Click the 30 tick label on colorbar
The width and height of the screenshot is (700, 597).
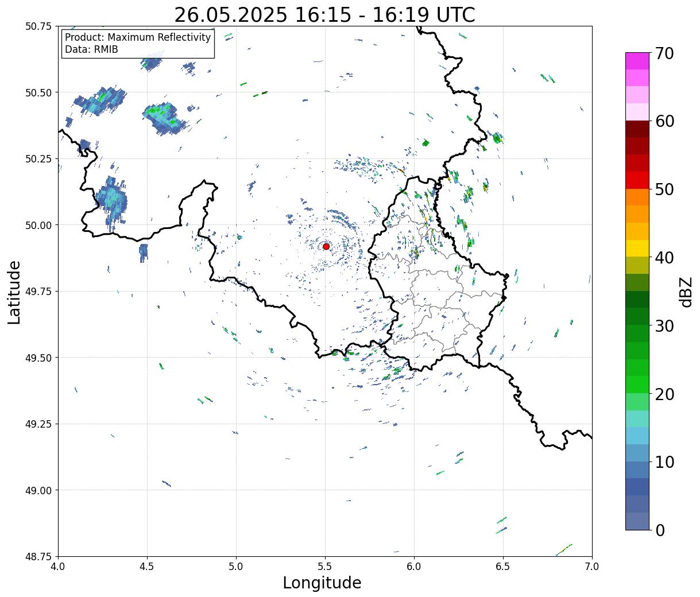pos(664,326)
